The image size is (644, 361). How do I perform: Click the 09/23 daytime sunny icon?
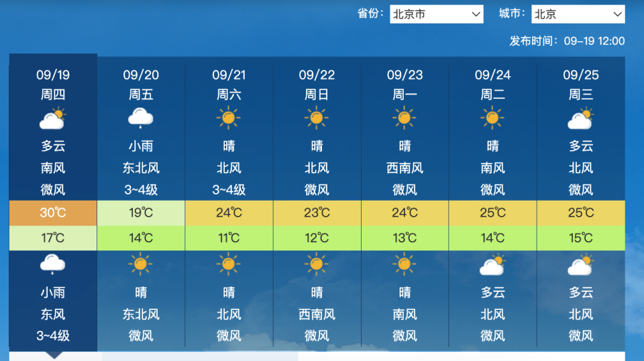pyautogui.click(x=405, y=118)
